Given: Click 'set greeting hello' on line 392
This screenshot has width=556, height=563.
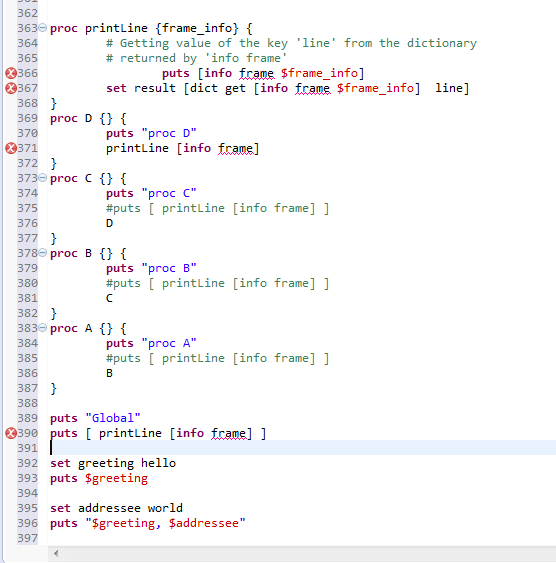Looking at the screenshot, I should click(x=113, y=464).
